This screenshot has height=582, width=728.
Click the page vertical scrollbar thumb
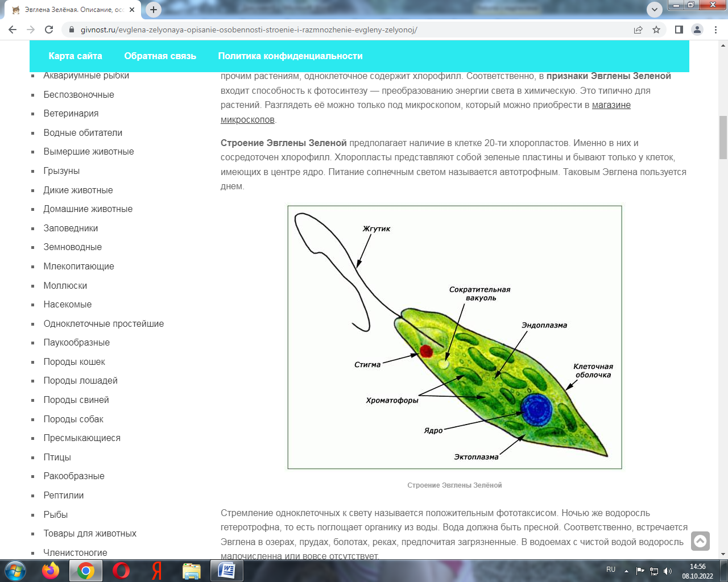[x=723, y=137]
